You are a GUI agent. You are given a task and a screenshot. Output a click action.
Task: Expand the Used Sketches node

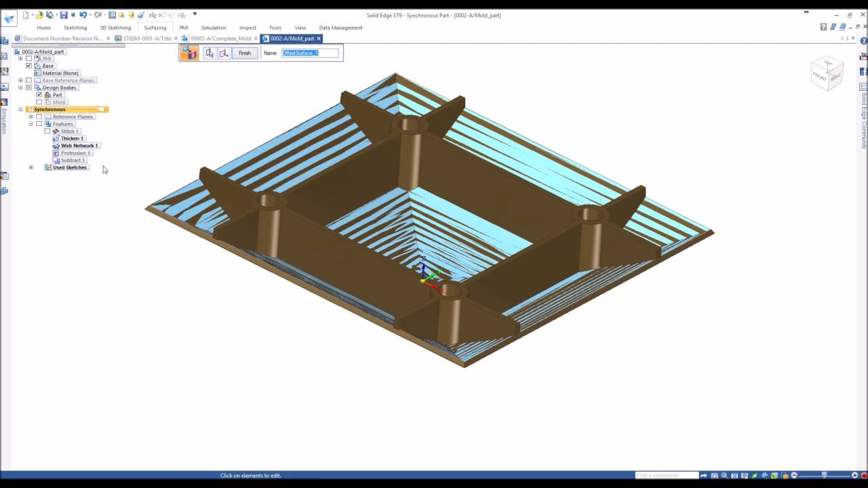click(x=31, y=167)
